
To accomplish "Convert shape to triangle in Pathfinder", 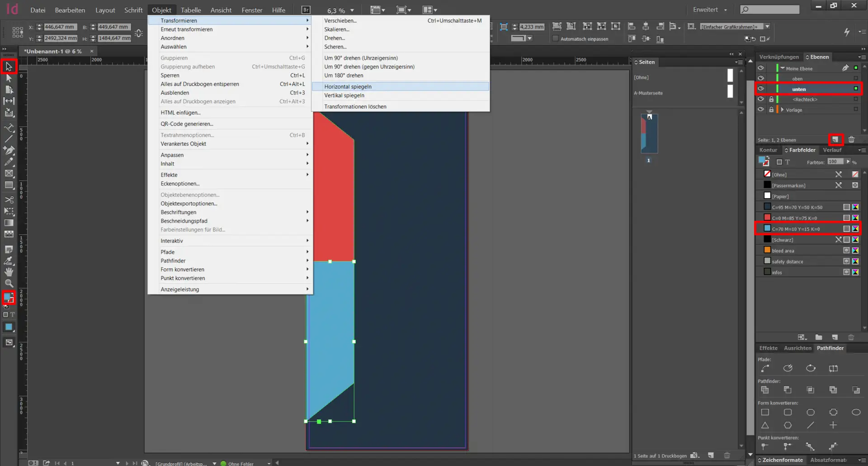I will (x=765, y=425).
